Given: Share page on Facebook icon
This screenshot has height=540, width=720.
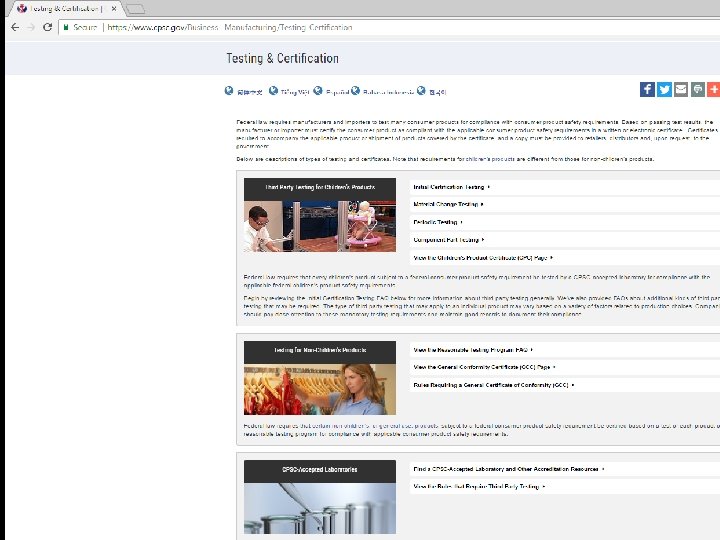Looking at the screenshot, I should tap(647, 89).
